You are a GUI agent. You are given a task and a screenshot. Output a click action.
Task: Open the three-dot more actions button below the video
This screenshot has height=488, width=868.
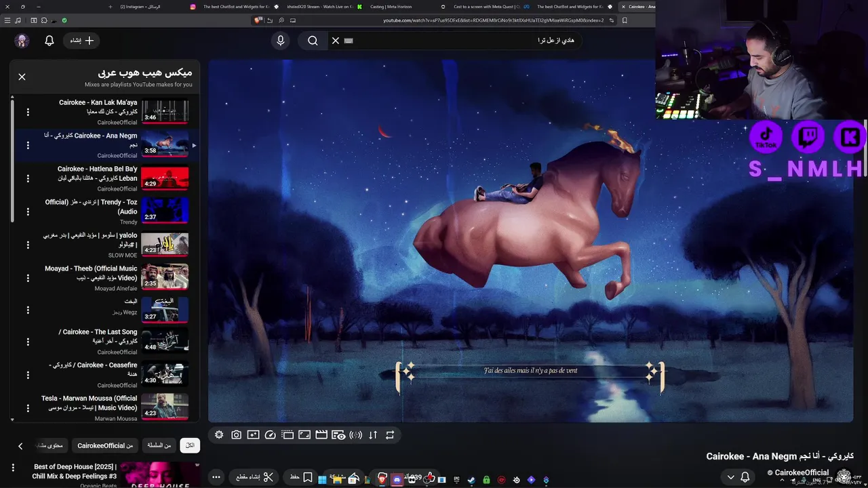216,477
